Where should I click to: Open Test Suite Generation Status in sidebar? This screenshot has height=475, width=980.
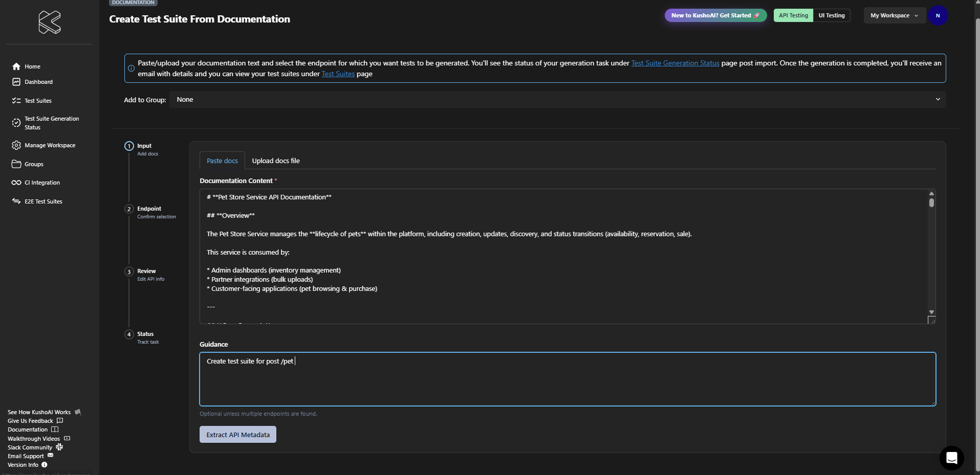click(x=52, y=123)
